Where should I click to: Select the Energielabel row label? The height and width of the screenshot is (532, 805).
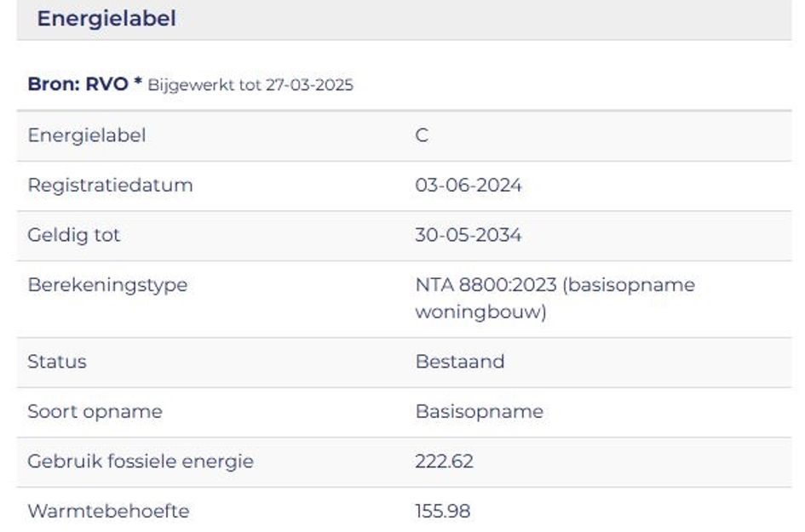coord(86,135)
